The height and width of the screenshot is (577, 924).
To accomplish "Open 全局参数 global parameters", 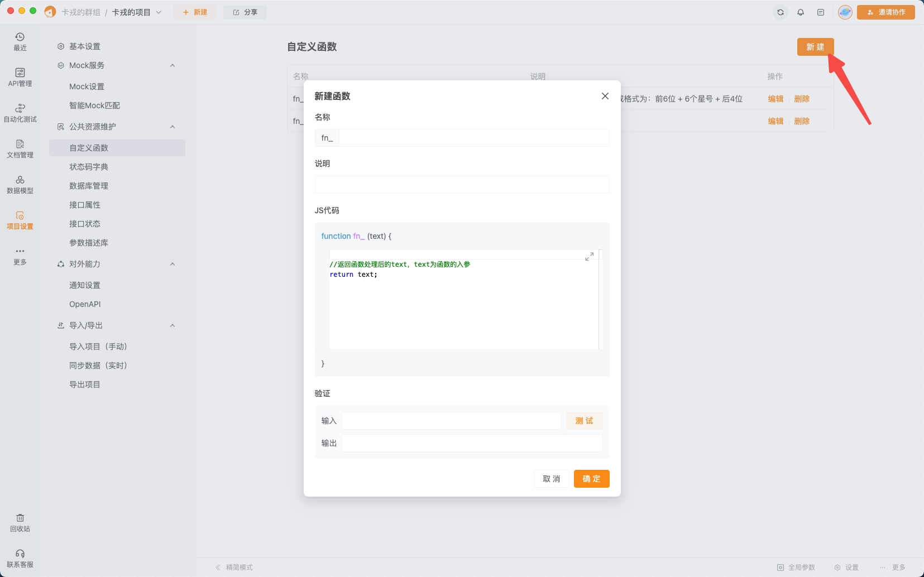I will point(796,568).
